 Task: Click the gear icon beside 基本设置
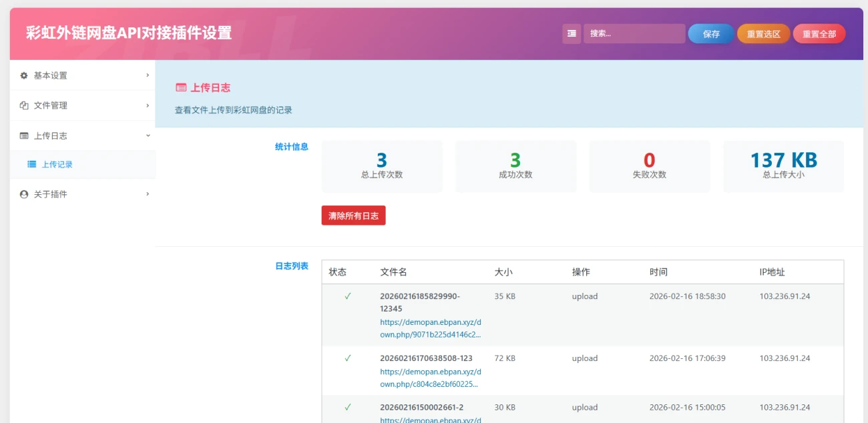(24, 75)
